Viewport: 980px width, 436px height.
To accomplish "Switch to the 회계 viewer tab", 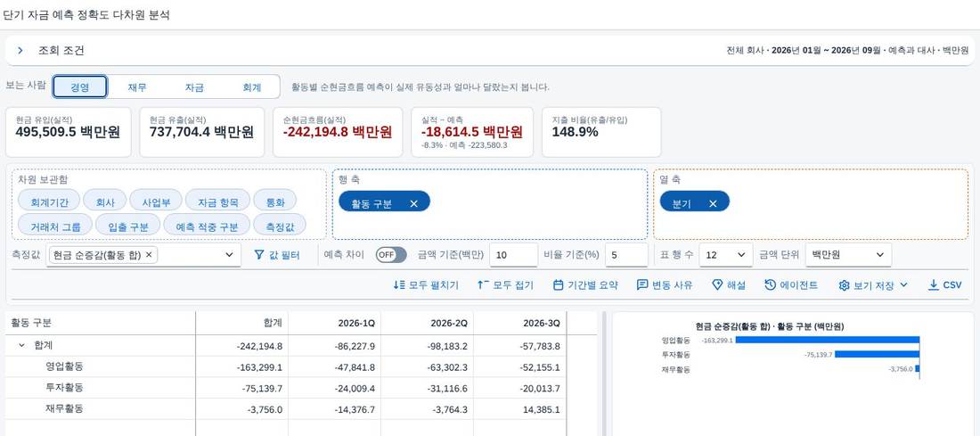I will (x=251, y=87).
